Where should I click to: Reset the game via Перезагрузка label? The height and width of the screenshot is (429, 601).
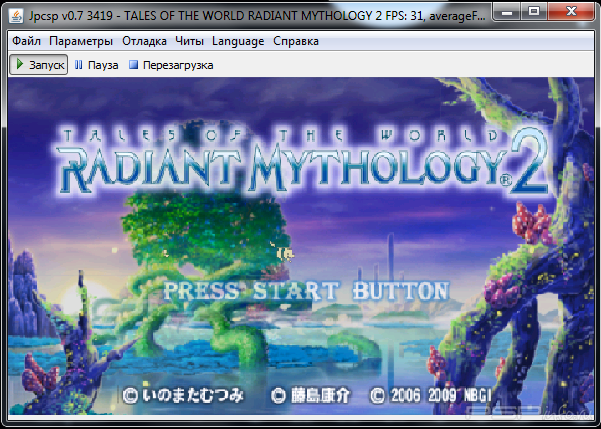click(x=178, y=65)
